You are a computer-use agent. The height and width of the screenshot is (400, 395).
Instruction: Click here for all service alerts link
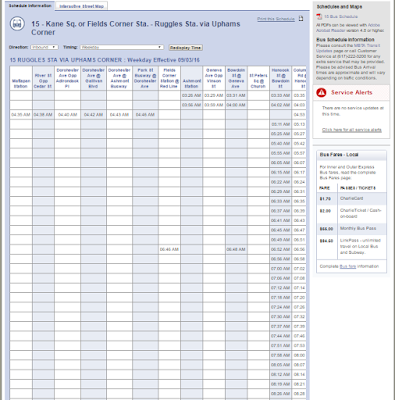(x=352, y=130)
